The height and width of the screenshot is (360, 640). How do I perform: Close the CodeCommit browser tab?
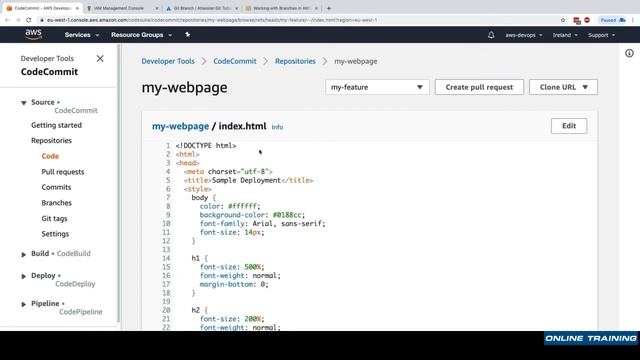coord(77,8)
